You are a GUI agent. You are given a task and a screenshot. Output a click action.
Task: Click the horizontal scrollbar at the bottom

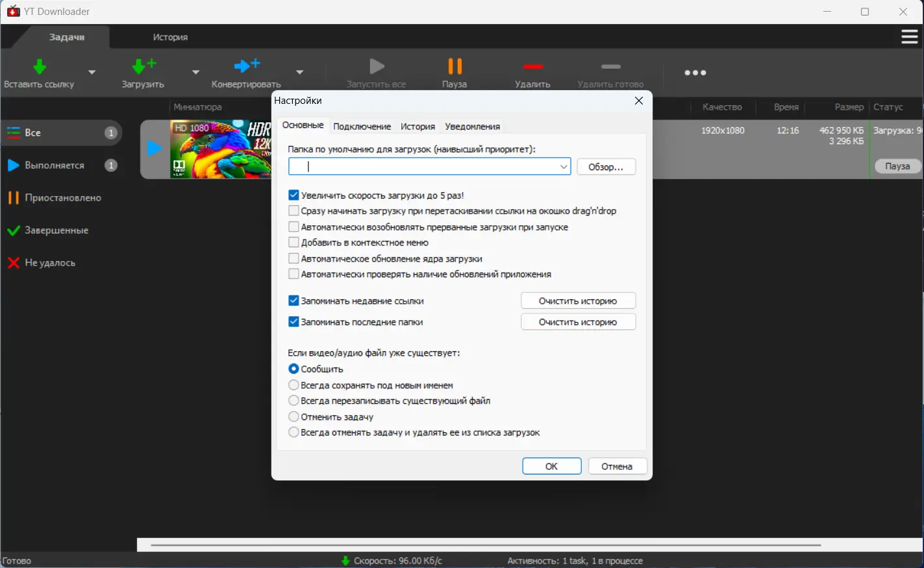[486, 545]
